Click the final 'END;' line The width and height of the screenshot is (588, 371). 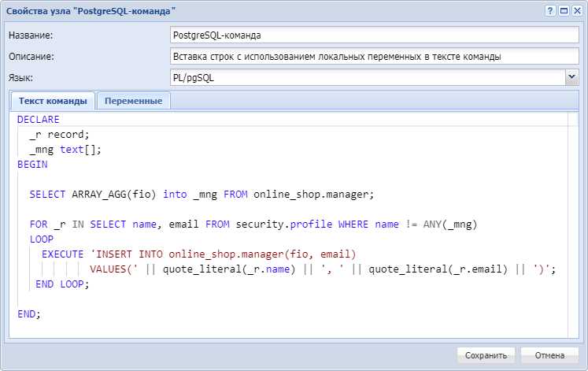click(29, 314)
